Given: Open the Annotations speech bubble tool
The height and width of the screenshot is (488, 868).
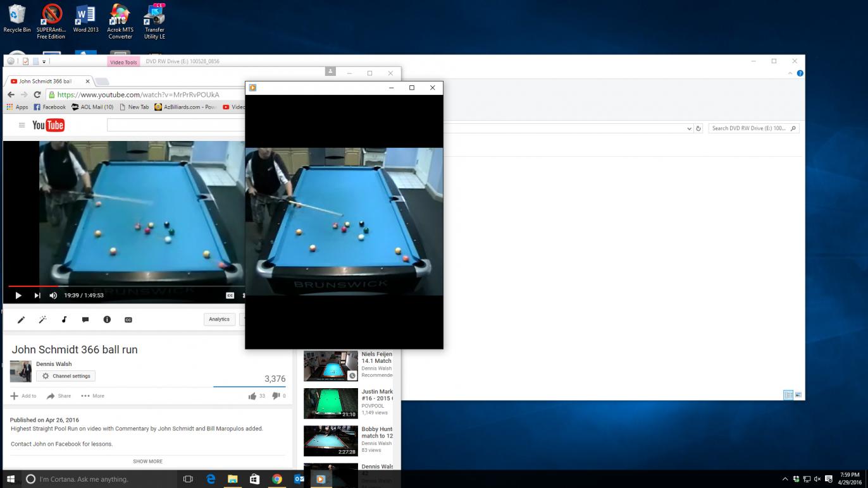Looking at the screenshot, I should point(85,320).
